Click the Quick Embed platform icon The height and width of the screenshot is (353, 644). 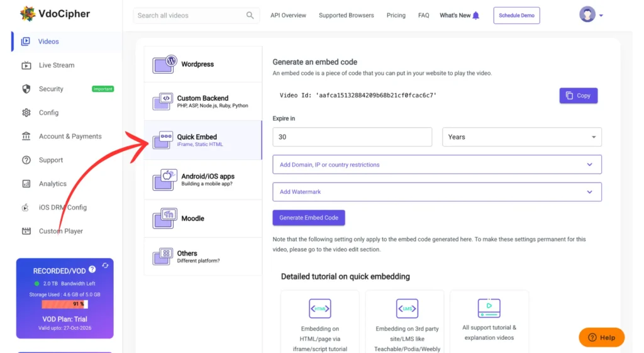(x=162, y=140)
